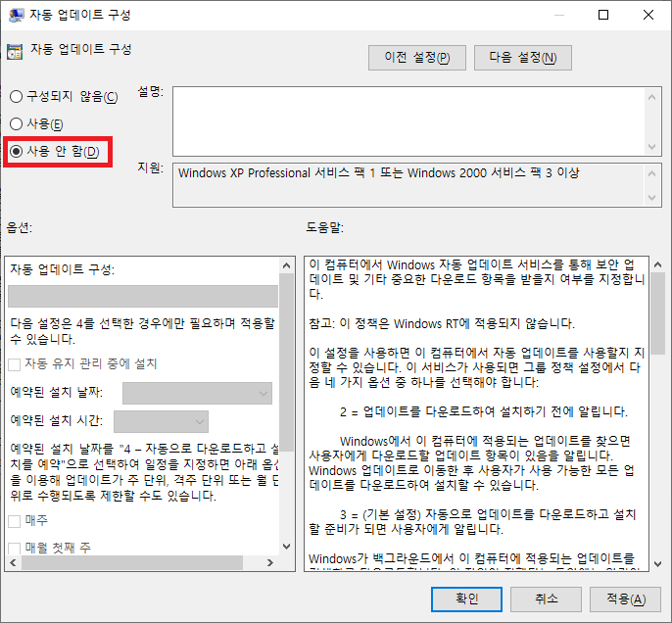This screenshot has width=672, height=623.
Task: Check the 매주 checkbox
Action: click(x=15, y=521)
